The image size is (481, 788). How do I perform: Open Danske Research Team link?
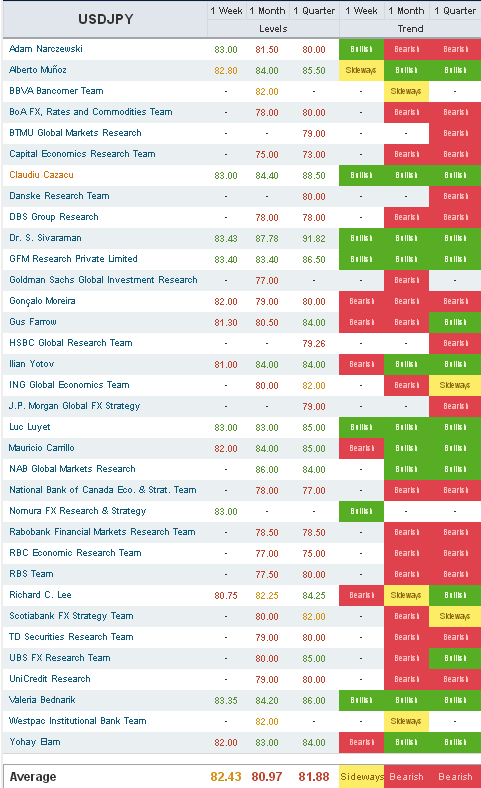tap(59, 196)
